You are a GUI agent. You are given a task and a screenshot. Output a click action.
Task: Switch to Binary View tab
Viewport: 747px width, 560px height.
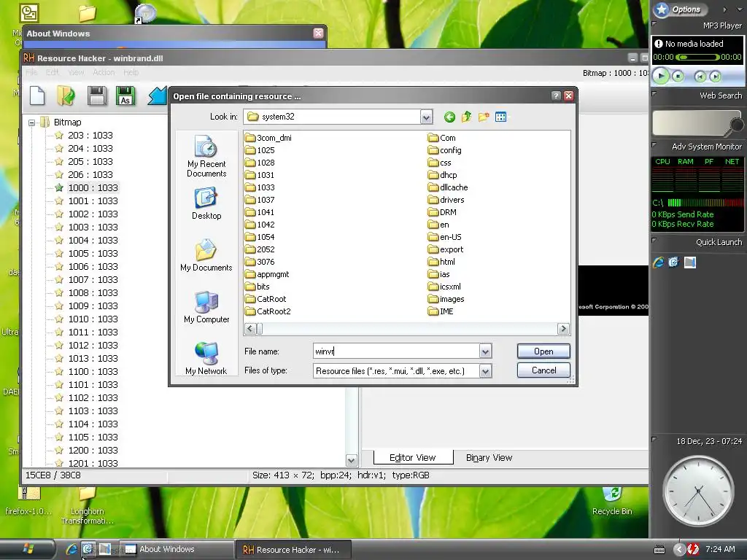click(489, 458)
